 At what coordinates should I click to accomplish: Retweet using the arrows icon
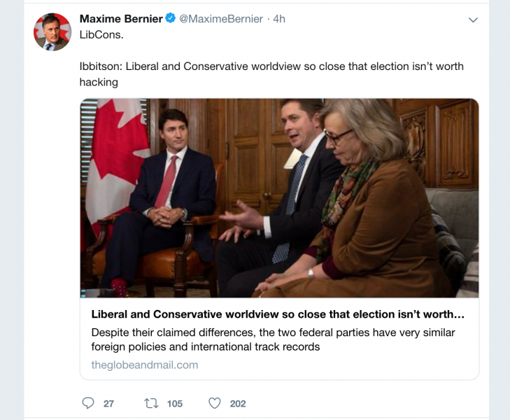click(x=150, y=403)
